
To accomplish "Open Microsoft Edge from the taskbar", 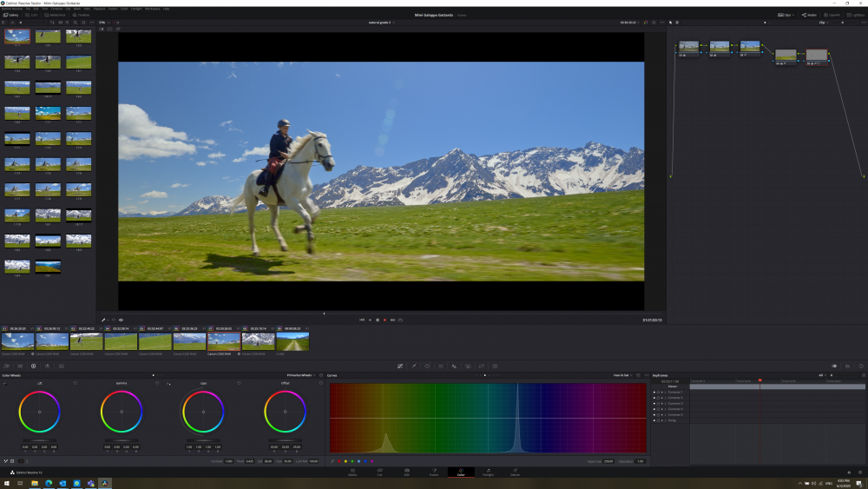I will click(x=49, y=482).
